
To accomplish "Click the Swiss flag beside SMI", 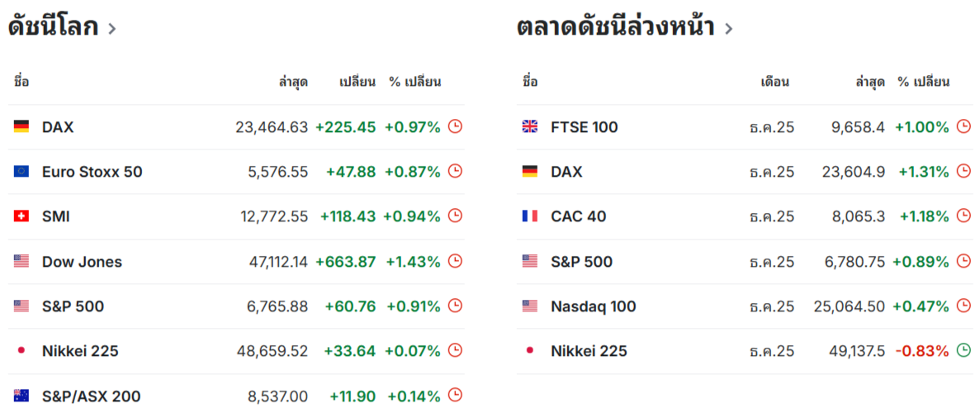I will 21,216.
